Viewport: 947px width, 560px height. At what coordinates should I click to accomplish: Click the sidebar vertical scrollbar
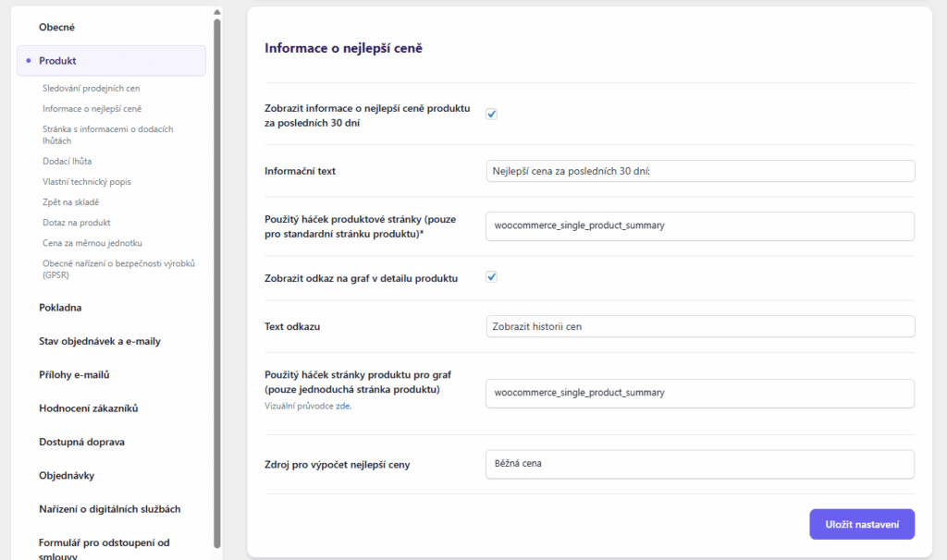click(x=217, y=277)
